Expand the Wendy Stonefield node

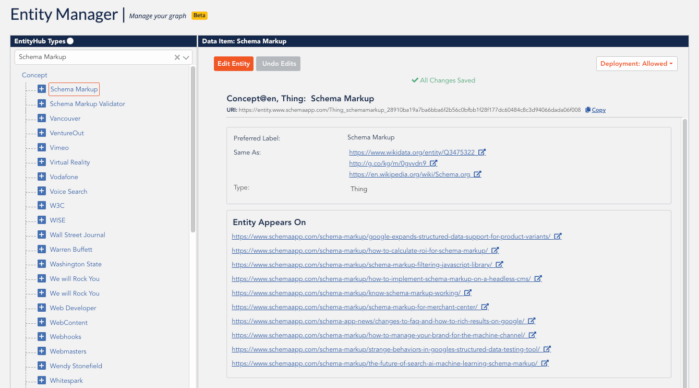41,366
